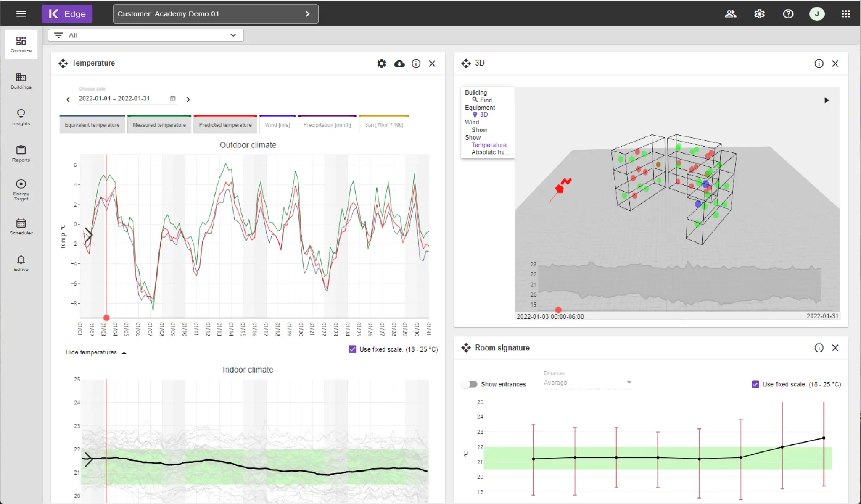Select the Predicted temperature tab
Image resolution: width=861 pixels, height=504 pixels.
click(x=225, y=125)
